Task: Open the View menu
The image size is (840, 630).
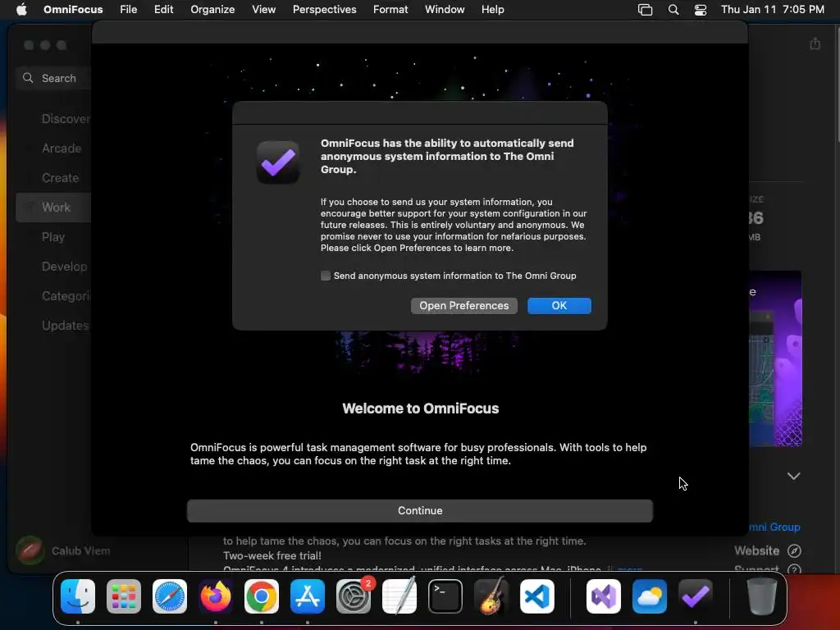Action: coord(263,10)
